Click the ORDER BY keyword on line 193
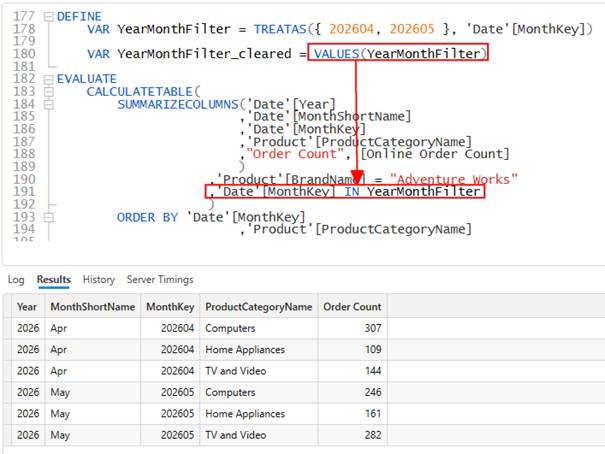The image size is (605, 454). coord(147,218)
